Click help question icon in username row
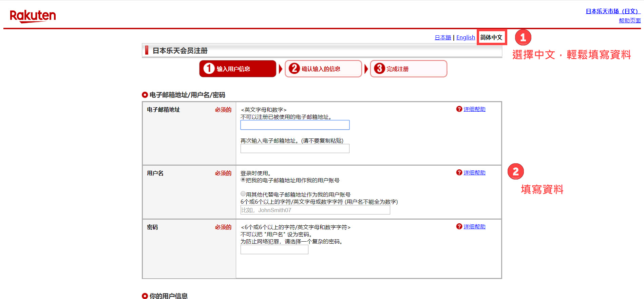The height and width of the screenshot is (299, 644). [459, 172]
